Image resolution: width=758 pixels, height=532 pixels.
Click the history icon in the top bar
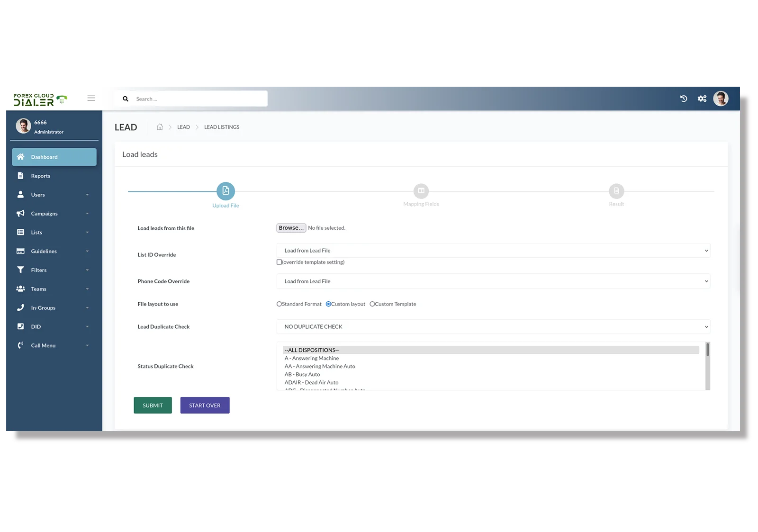click(x=683, y=98)
